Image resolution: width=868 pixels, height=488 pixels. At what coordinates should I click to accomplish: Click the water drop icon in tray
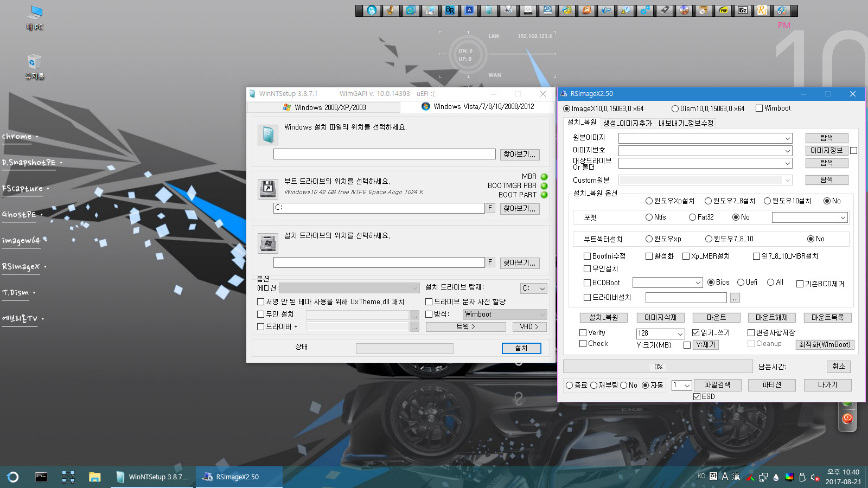pos(776,477)
